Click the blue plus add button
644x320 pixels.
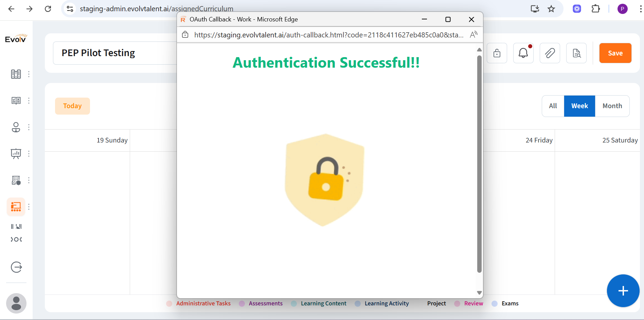(623, 291)
